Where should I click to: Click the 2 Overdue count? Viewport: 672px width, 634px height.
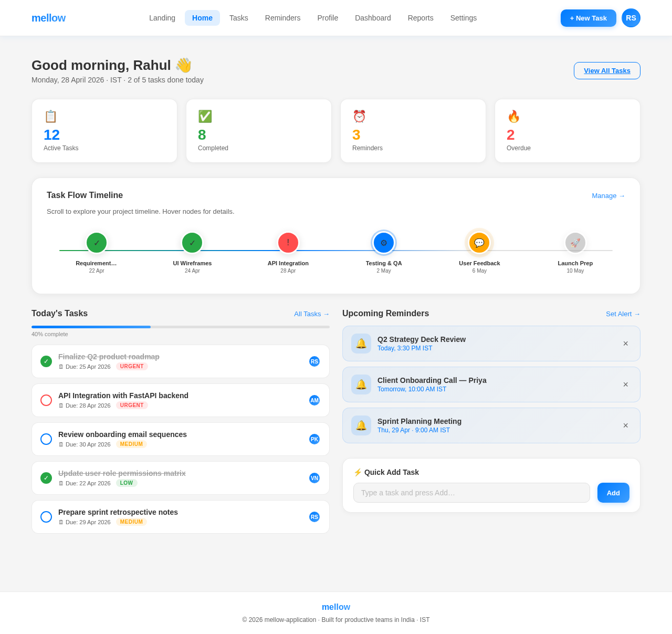511,135
